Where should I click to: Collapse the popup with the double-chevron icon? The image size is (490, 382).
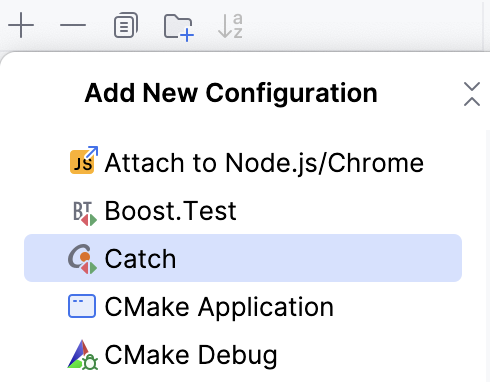tap(472, 94)
